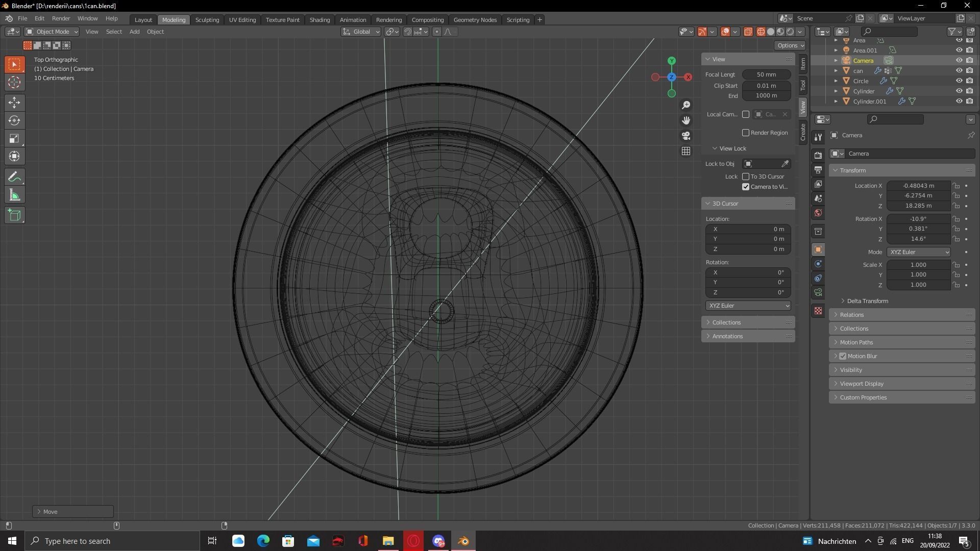Open the rotation Mode dropdown
This screenshot has width=980, height=551.
coord(919,252)
